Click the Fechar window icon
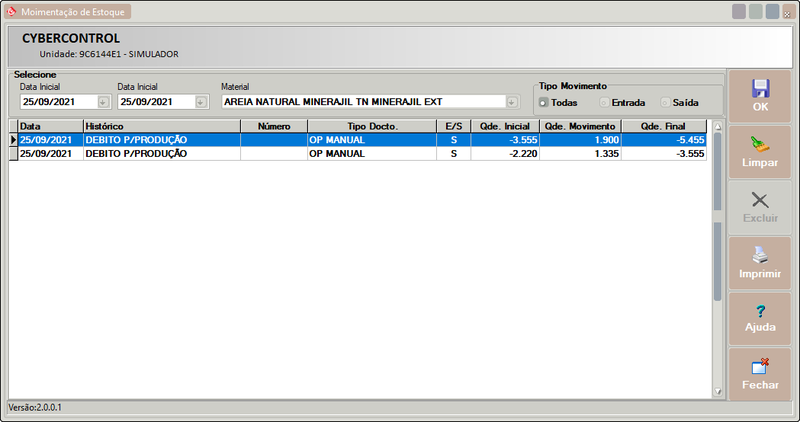Screen dimensions: 800x422 point(759,367)
